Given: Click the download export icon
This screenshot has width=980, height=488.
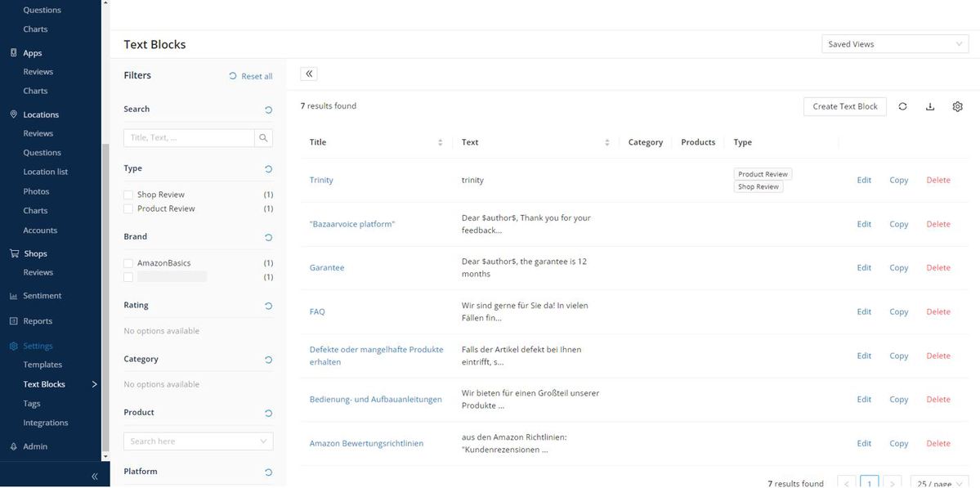Looking at the screenshot, I should point(930,106).
